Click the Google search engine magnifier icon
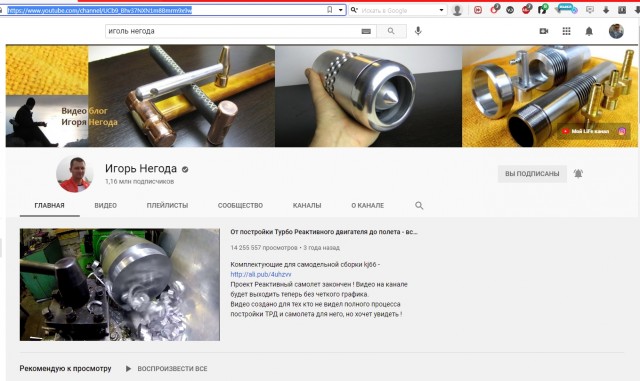This screenshot has height=381, width=640. click(354, 10)
